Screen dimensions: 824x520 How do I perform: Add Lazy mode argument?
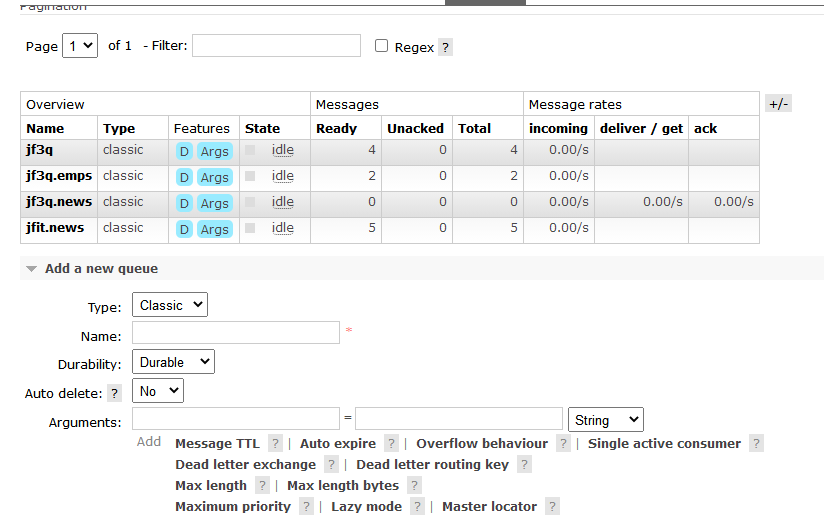pos(366,506)
